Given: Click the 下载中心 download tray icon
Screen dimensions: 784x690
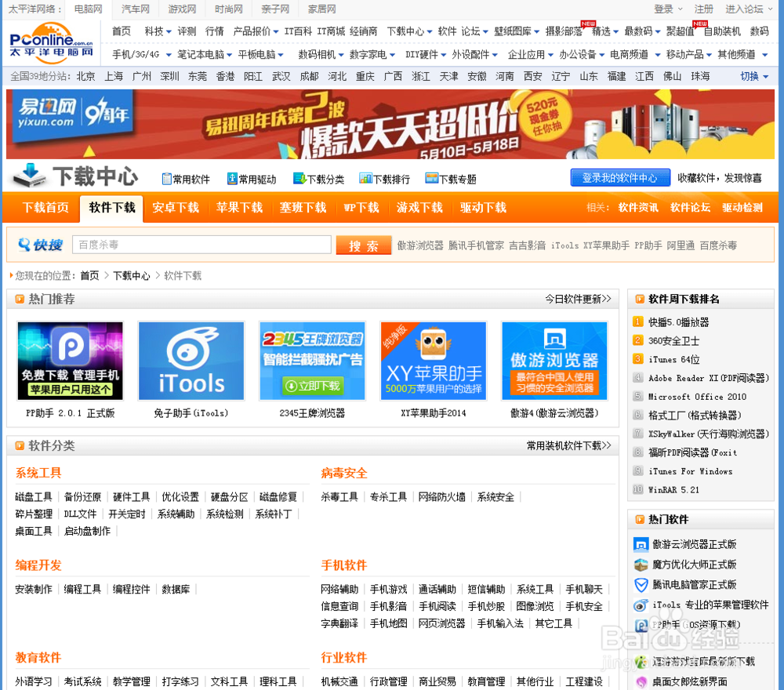Looking at the screenshot, I should tap(30, 176).
